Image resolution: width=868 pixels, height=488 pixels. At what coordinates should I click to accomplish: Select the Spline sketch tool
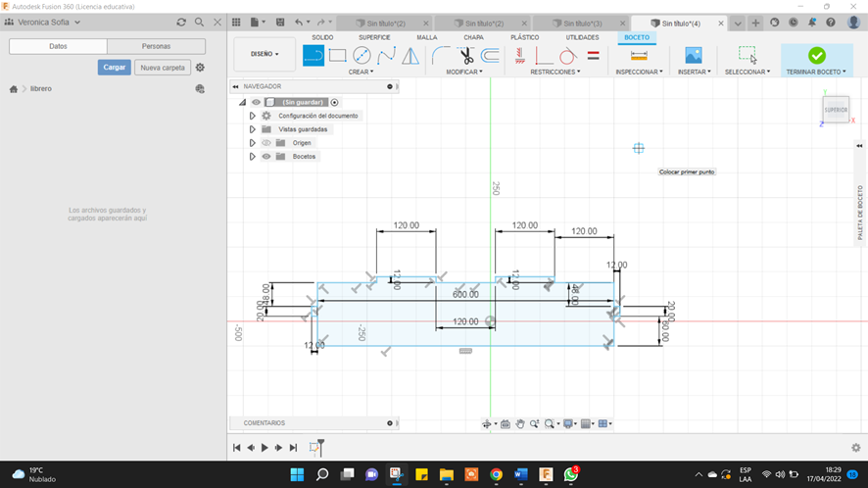tap(386, 56)
